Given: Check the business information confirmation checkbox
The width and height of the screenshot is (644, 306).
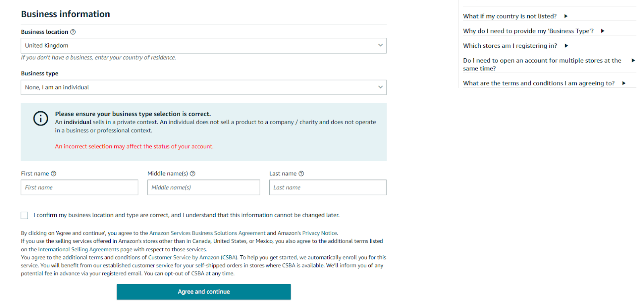Looking at the screenshot, I should click(24, 215).
